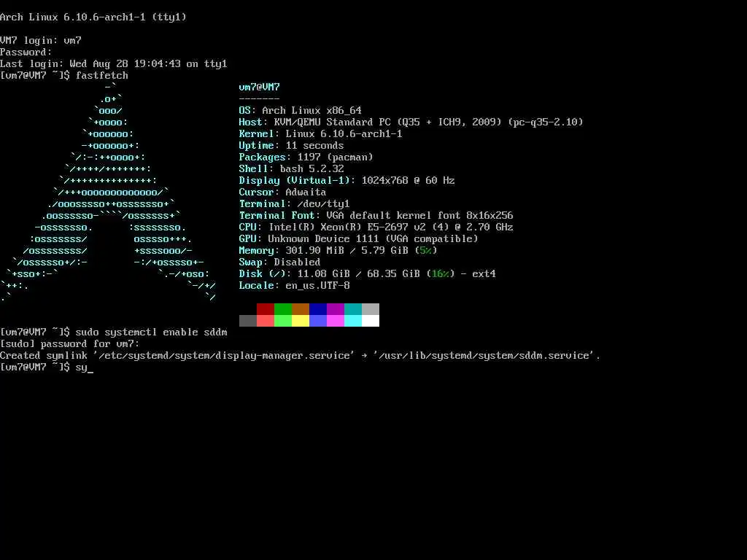Click the 'Password:' login prompt line

(x=26, y=52)
